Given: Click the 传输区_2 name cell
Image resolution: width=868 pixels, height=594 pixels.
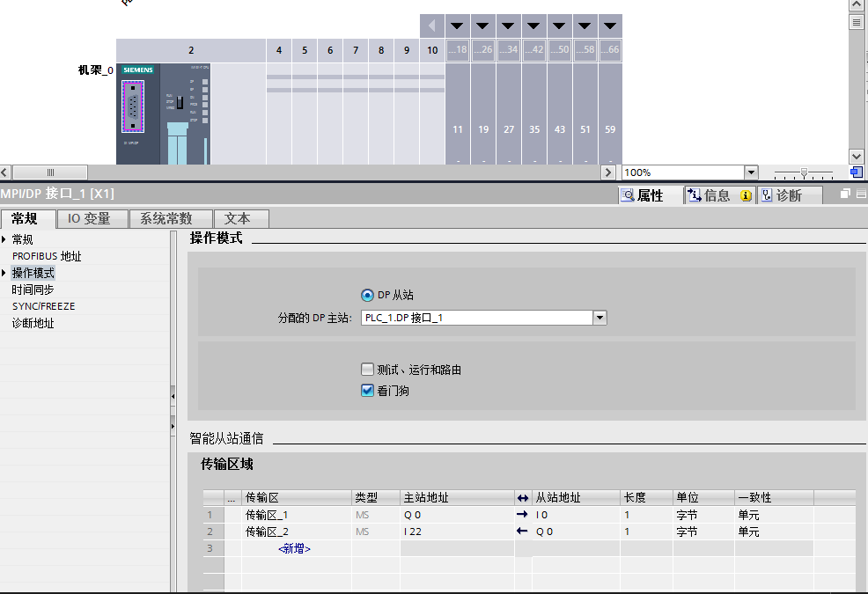Looking at the screenshot, I should pyautogui.click(x=297, y=532).
